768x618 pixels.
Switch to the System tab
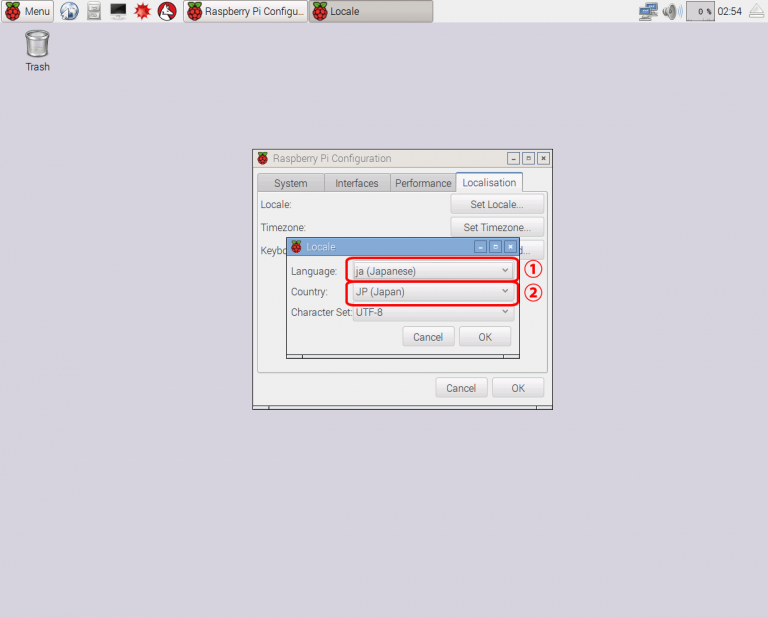(x=290, y=183)
